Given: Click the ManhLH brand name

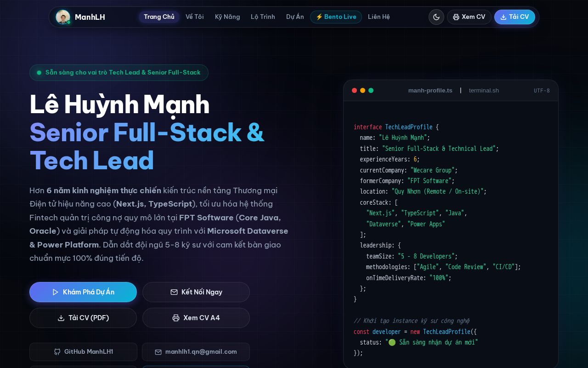Looking at the screenshot, I should [90, 17].
